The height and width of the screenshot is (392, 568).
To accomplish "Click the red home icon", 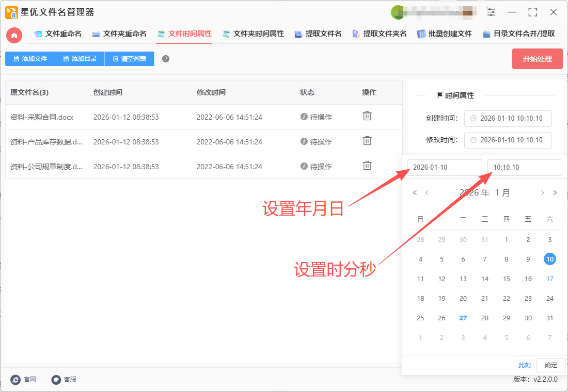I will pyautogui.click(x=14, y=35).
